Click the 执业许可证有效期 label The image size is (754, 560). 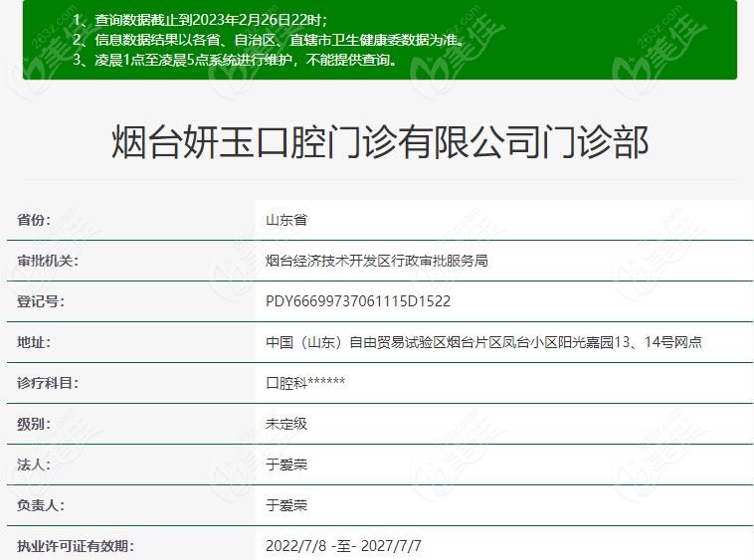point(76,546)
